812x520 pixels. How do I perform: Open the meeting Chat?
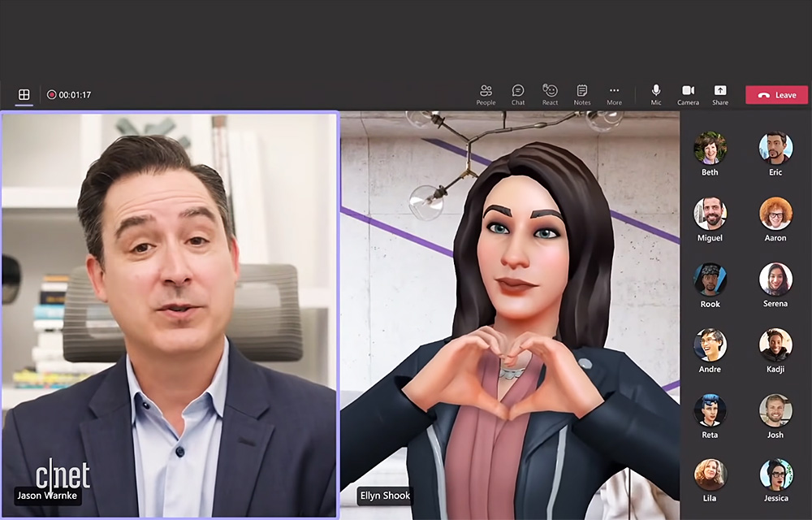point(518,95)
